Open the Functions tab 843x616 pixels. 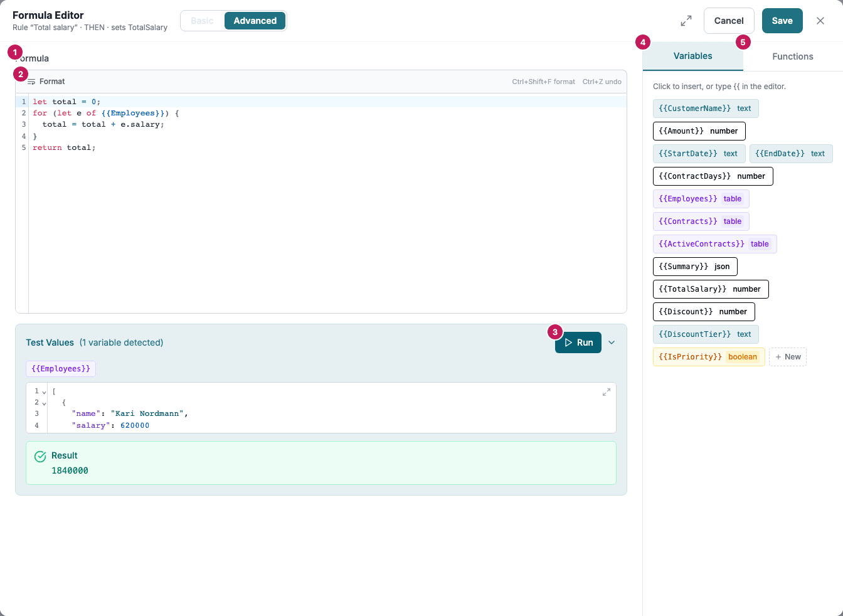(x=793, y=56)
